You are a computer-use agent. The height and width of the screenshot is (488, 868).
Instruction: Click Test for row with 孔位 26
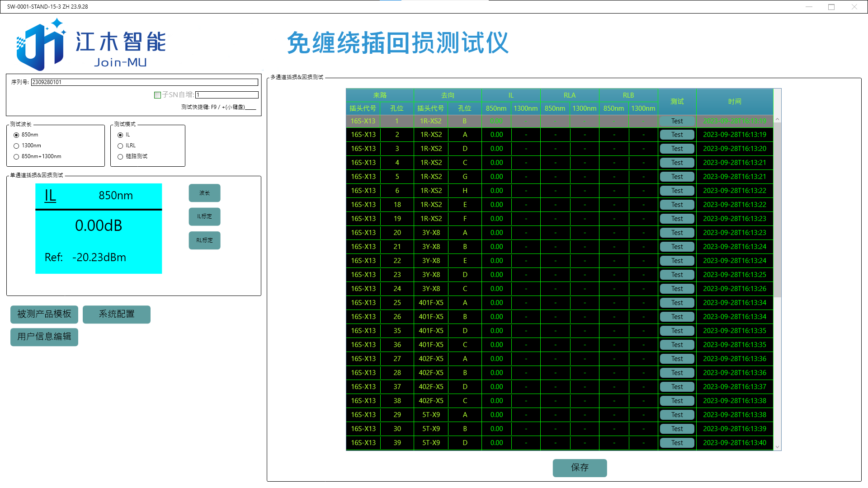pos(677,317)
